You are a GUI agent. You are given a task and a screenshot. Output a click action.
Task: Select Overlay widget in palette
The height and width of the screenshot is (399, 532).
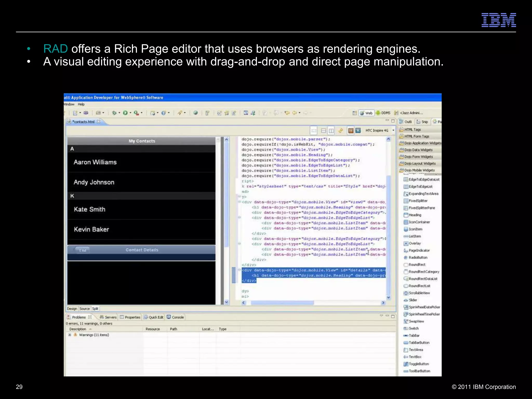(412, 243)
